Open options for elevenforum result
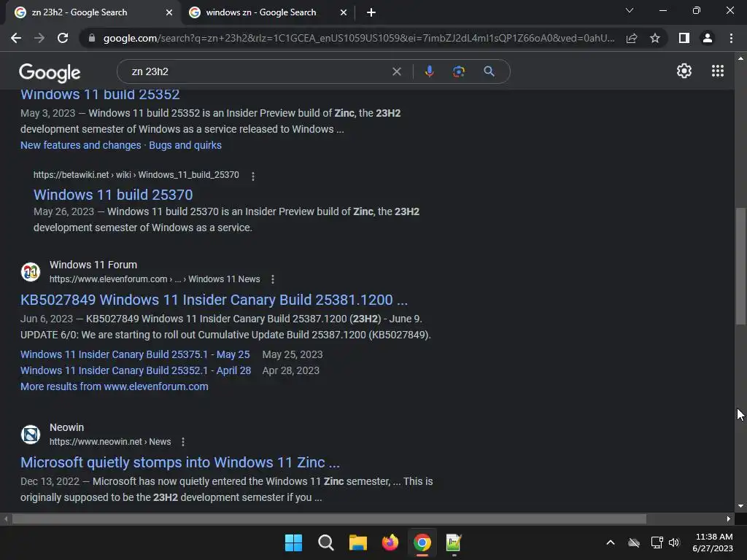The image size is (747, 560). (x=273, y=279)
